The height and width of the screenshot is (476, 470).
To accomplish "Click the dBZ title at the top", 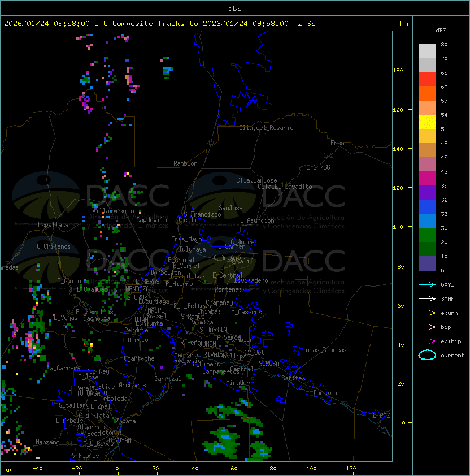I will coord(235,8).
